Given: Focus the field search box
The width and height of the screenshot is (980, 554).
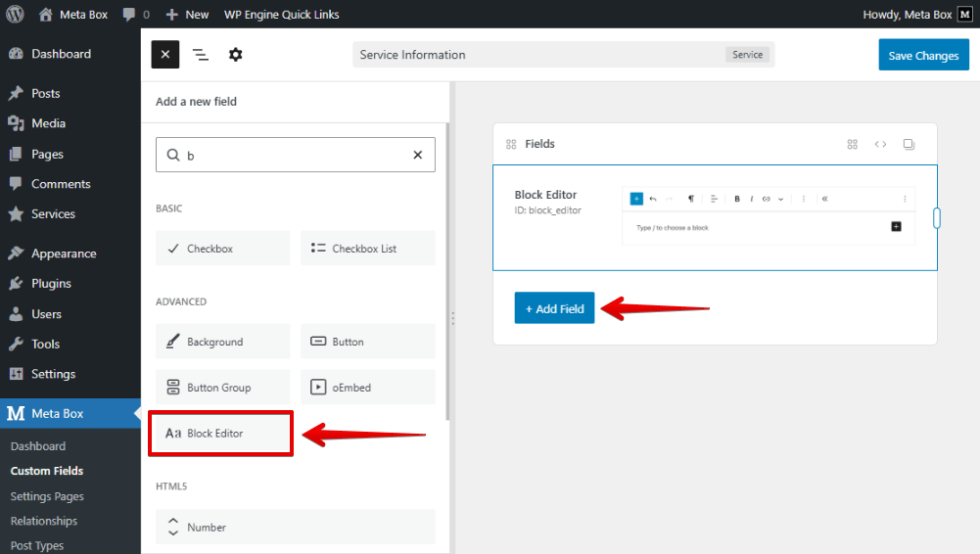Looking at the screenshot, I should point(295,155).
